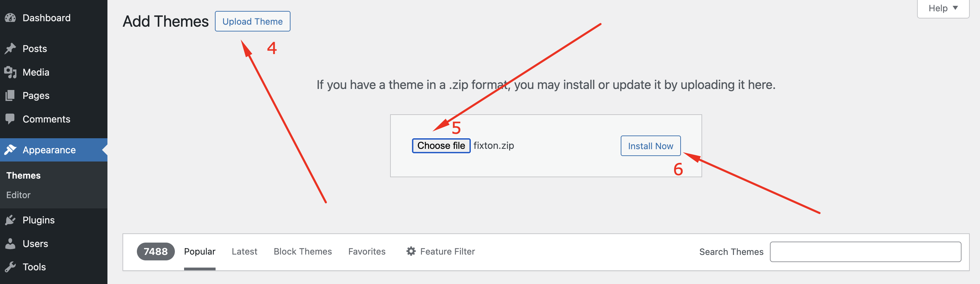
Task: Click the Tools wrench icon
Action: (x=10, y=267)
